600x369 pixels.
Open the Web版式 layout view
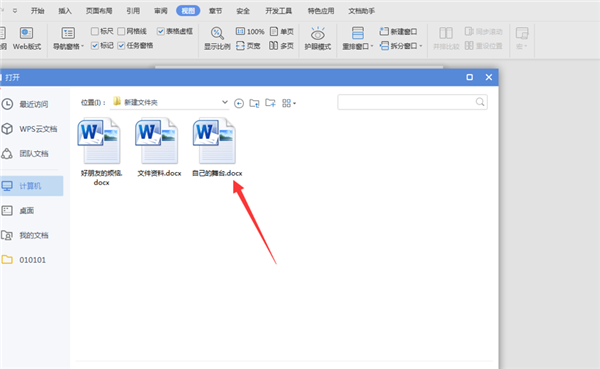point(27,38)
